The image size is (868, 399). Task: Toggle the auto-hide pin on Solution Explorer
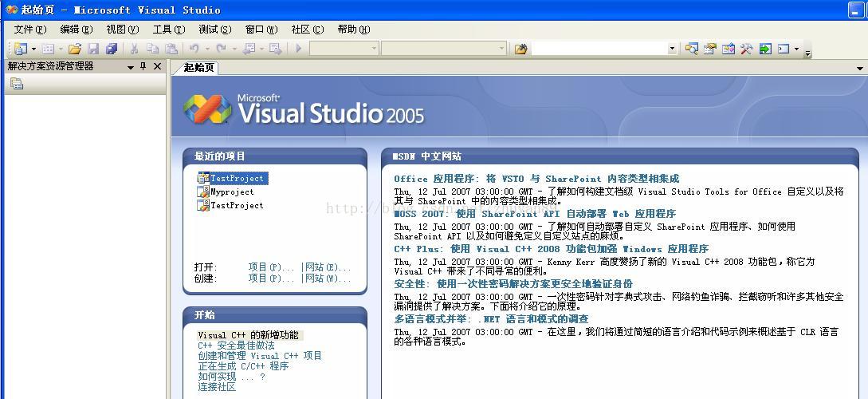[143, 66]
